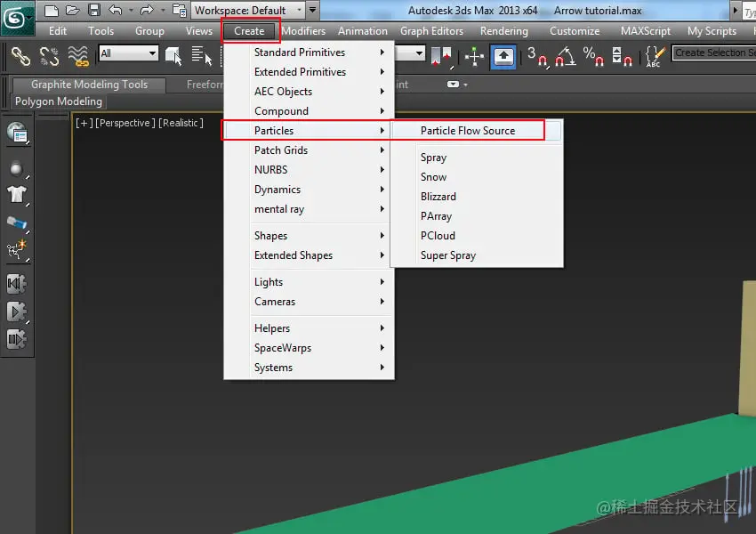The width and height of the screenshot is (756, 534).
Task: Choose Blizzard particle system
Action: (477, 197)
